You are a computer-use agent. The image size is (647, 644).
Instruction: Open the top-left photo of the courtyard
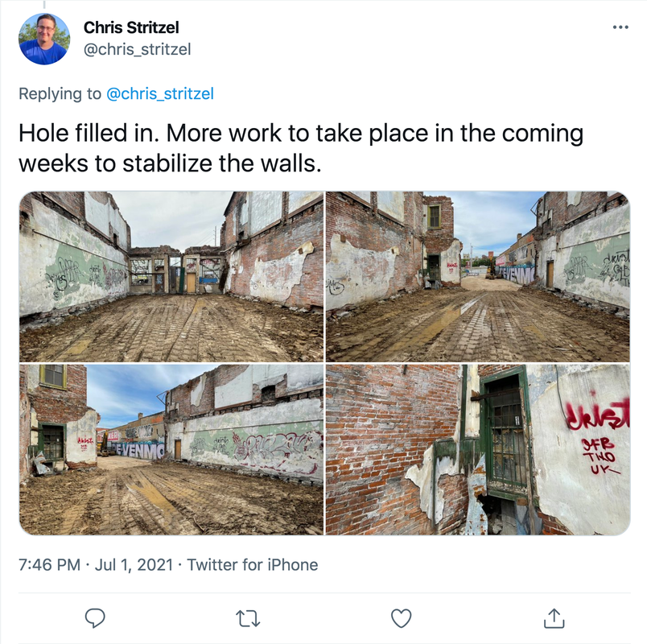171,277
